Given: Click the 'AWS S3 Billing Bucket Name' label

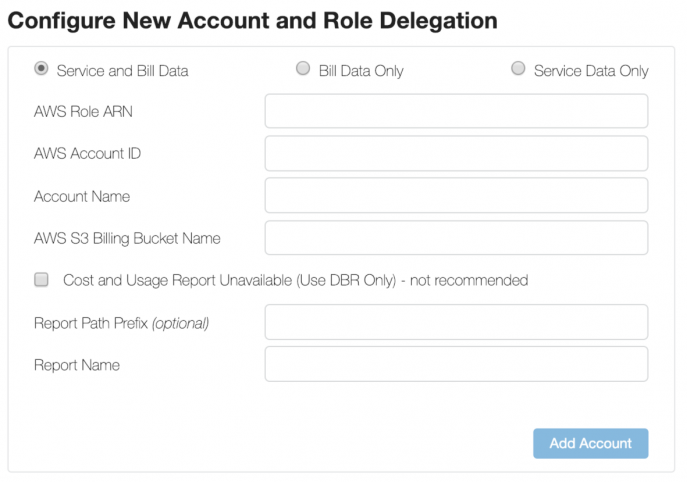Looking at the screenshot, I should pyautogui.click(x=127, y=238).
